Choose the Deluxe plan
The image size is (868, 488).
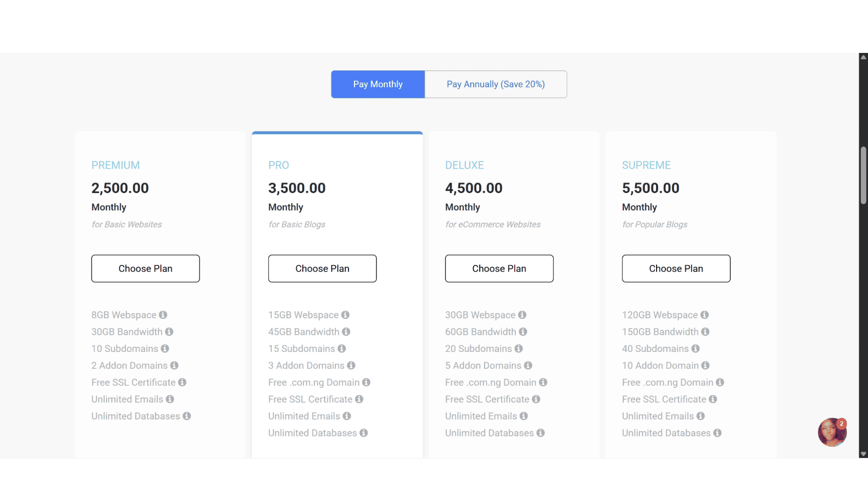pos(499,269)
